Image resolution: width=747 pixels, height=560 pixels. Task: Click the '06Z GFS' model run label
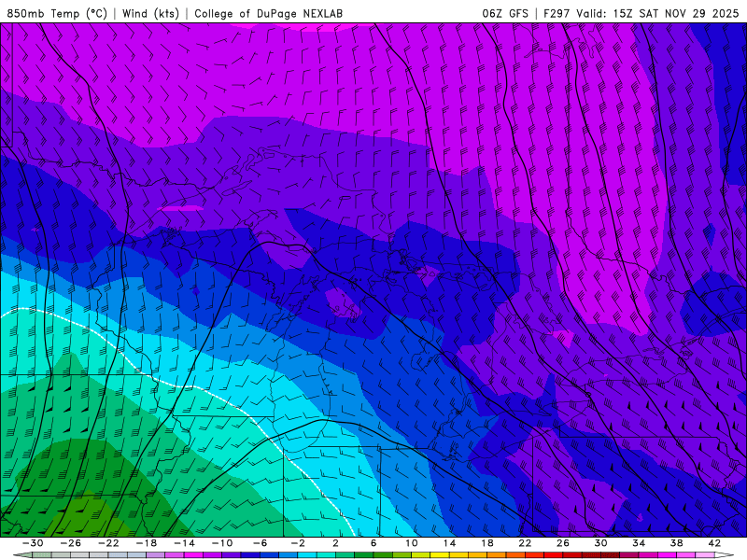tap(505, 13)
